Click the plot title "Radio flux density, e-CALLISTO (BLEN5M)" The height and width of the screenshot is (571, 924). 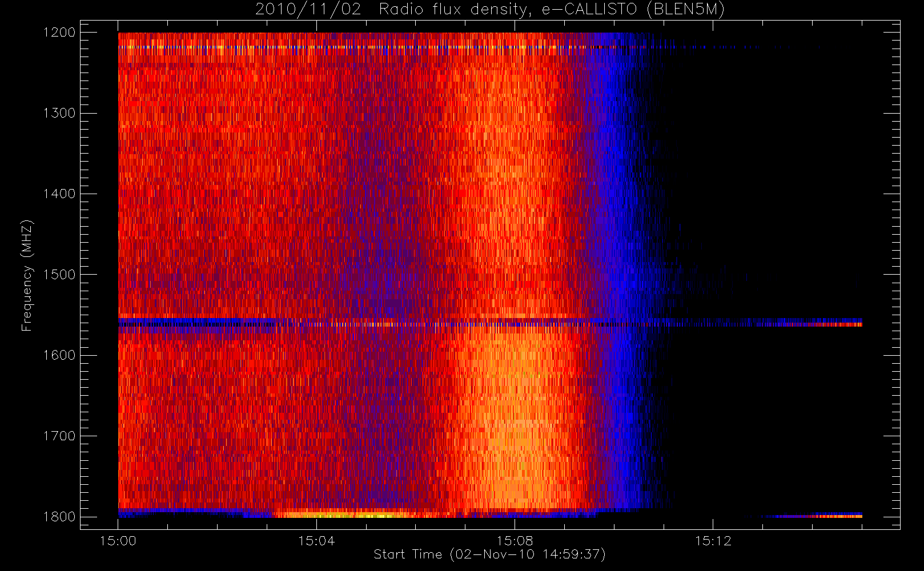tap(552, 10)
